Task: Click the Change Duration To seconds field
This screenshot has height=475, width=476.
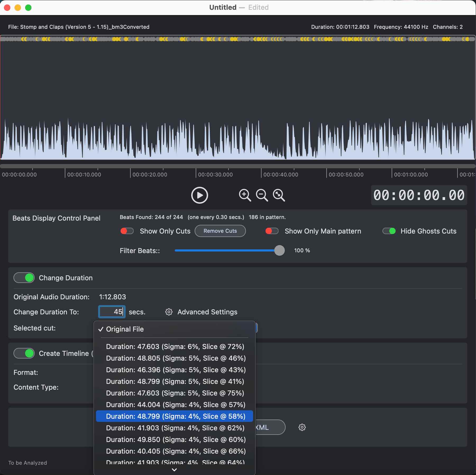Action: click(x=112, y=312)
